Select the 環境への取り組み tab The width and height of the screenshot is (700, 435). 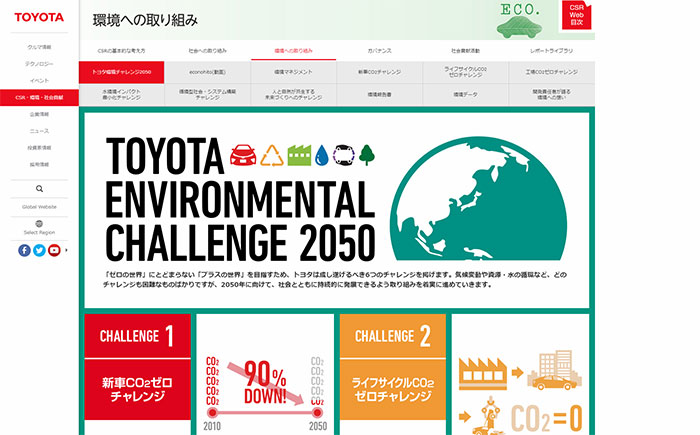(x=293, y=50)
